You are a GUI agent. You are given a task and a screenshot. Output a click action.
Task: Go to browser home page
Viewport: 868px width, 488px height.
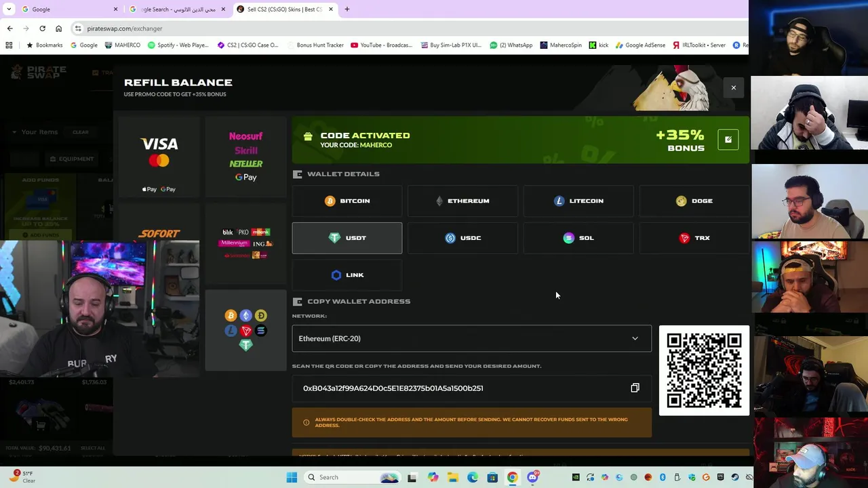coord(58,28)
